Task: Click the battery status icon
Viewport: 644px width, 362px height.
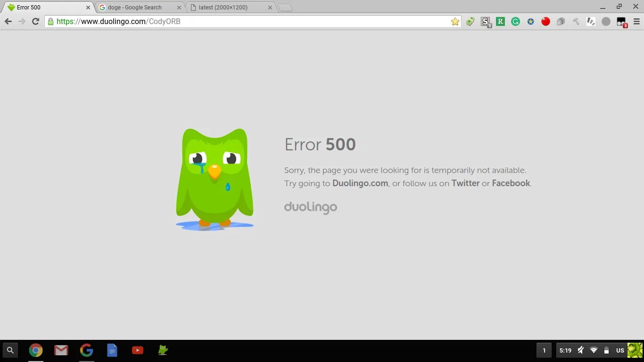Action: click(x=606, y=350)
